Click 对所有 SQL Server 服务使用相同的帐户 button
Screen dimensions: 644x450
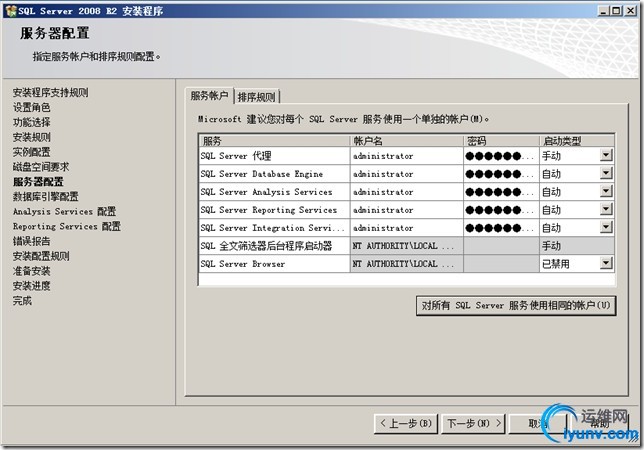516,305
